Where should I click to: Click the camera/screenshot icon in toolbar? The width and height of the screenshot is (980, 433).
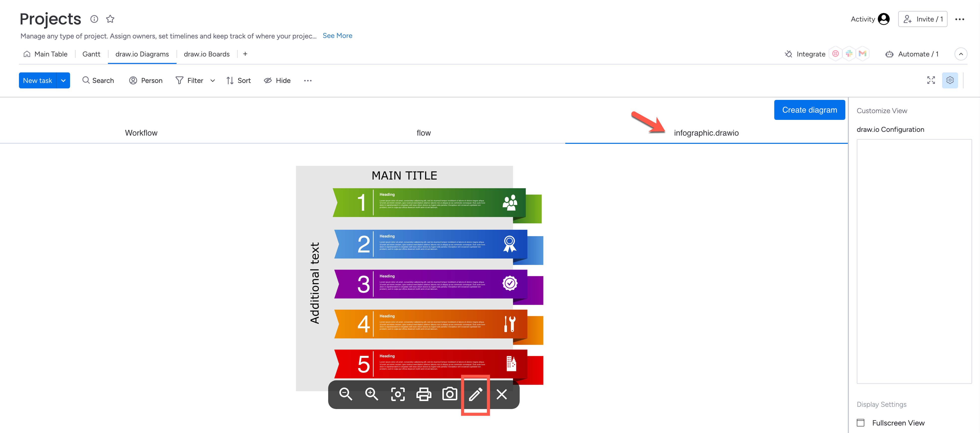(x=449, y=394)
